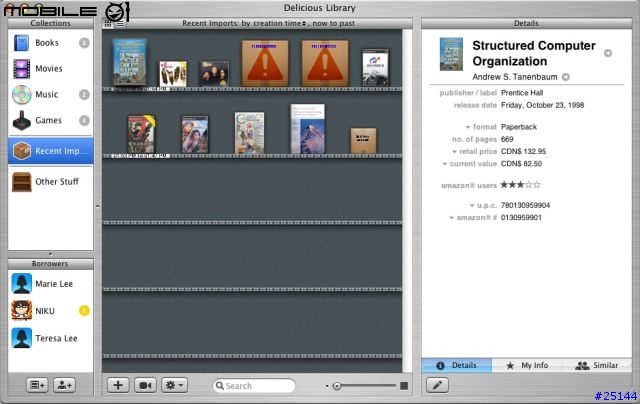The image size is (640, 404).
Task: Click the 'CDN$ 132.95' retail price
Action: pyautogui.click(x=523, y=151)
